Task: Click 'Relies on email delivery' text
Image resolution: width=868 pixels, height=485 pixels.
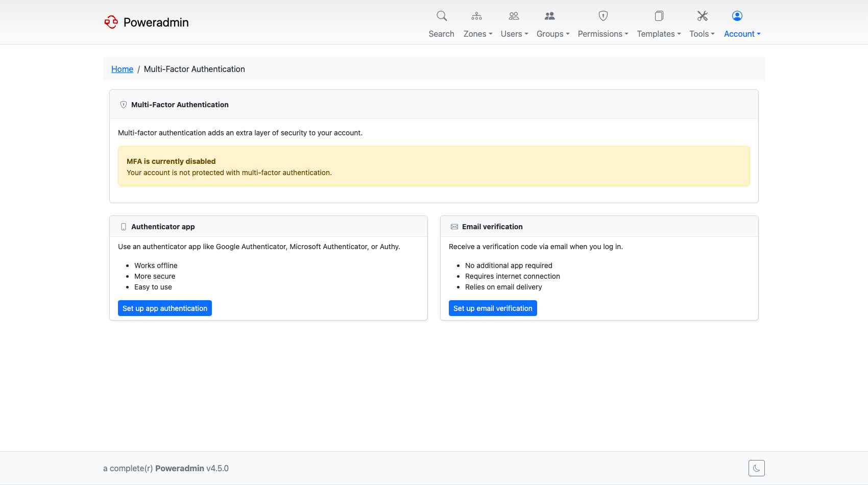Action: point(503,287)
